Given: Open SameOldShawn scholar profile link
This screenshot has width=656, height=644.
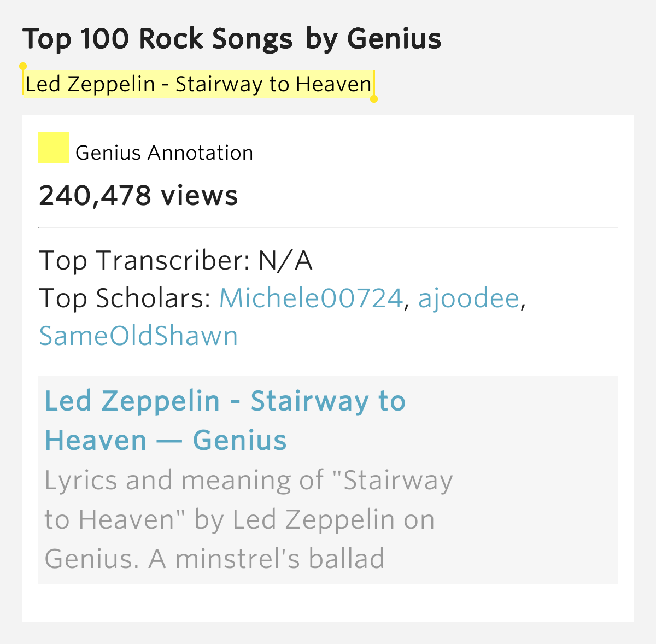Looking at the screenshot, I should coord(138,336).
